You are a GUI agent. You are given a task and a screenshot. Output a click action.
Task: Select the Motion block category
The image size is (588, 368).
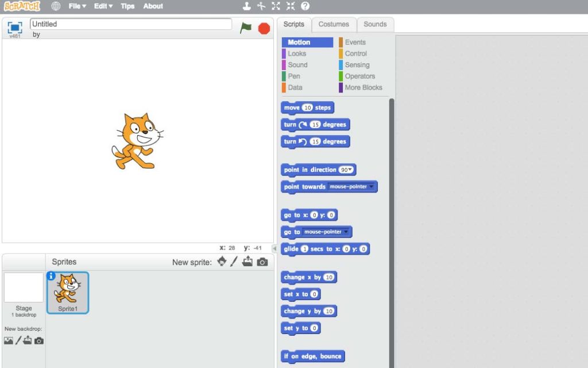[308, 43]
